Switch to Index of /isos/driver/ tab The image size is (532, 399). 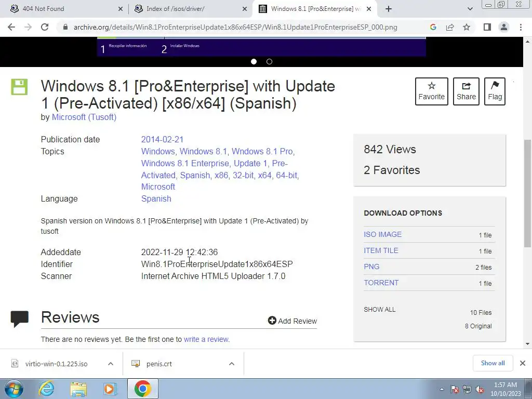tap(190, 9)
